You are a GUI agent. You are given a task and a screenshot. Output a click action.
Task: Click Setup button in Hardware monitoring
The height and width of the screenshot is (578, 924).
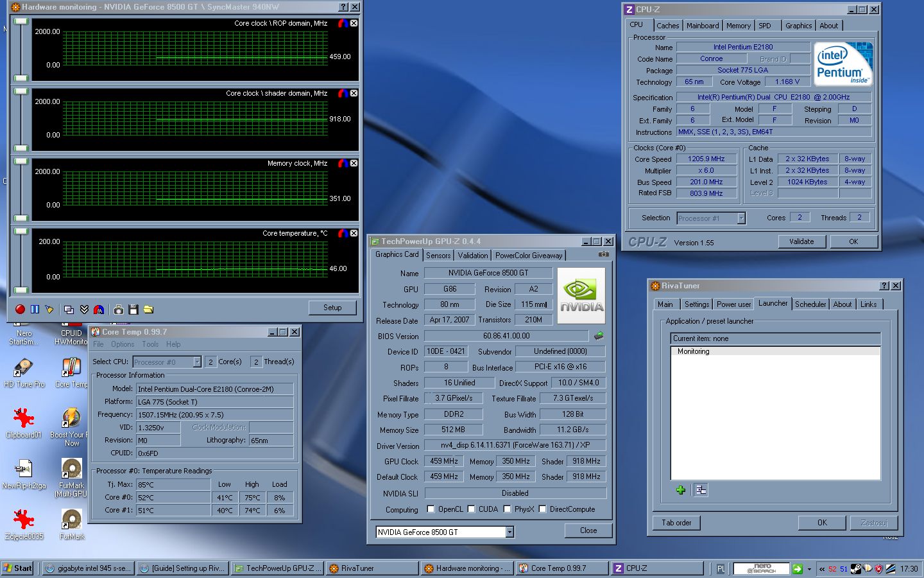[x=332, y=308]
